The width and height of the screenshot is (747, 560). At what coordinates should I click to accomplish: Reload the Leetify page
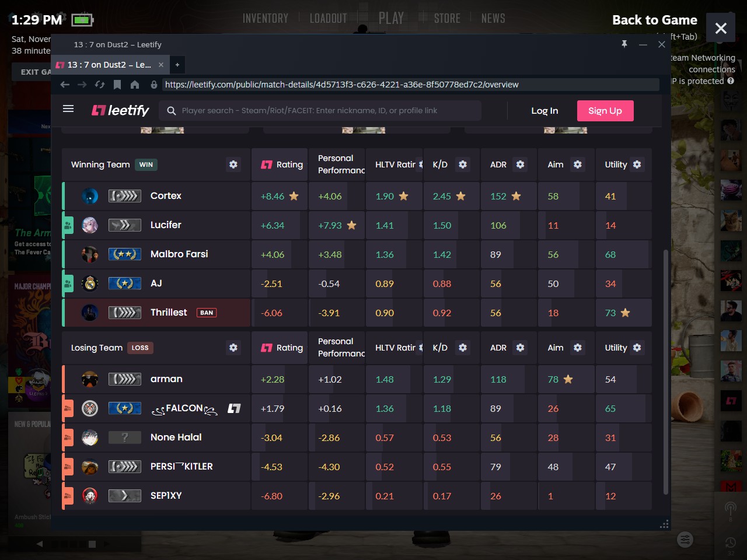(x=100, y=85)
